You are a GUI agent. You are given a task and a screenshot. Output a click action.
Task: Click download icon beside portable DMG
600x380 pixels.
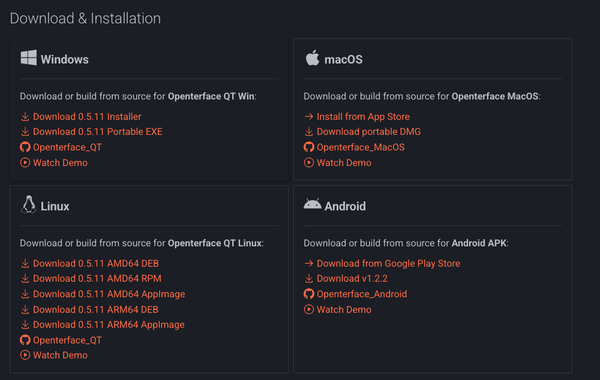[x=309, y=132]
